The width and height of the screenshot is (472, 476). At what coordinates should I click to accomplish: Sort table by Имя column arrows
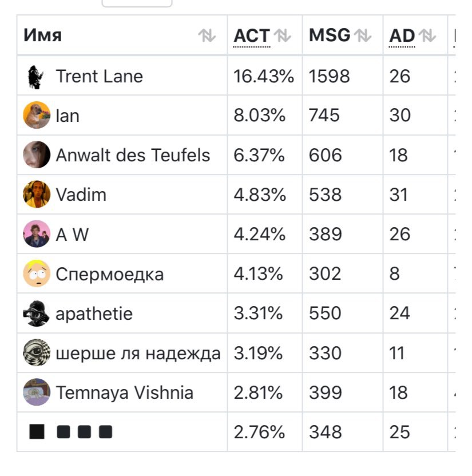pyautogui.click(x=207, y=35)
